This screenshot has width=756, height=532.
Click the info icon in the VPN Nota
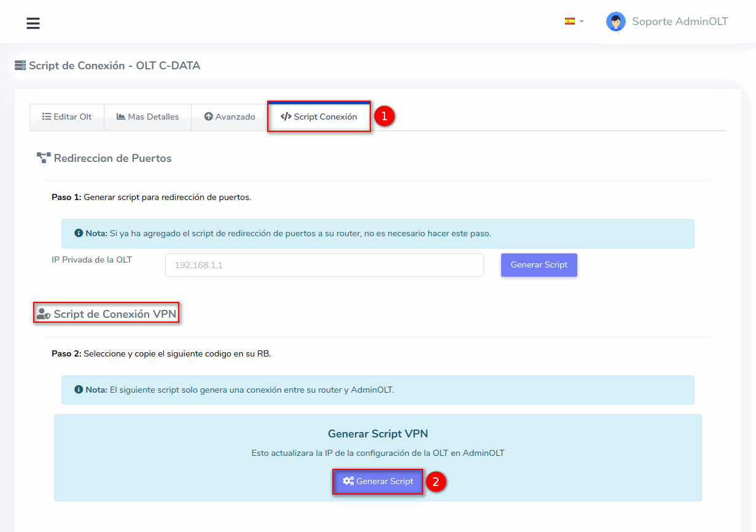pyautogui.click(x=79, y=390)
